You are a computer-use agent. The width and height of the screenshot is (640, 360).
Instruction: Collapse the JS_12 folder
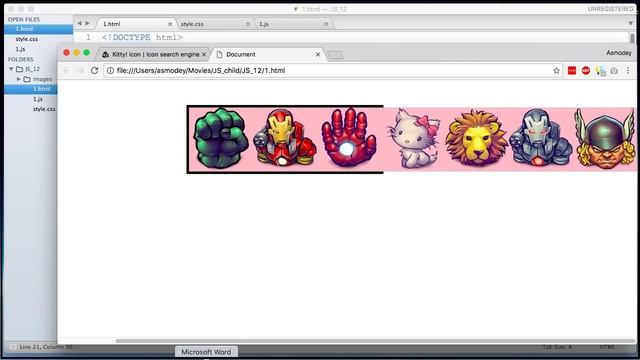(x=11, y=69)
